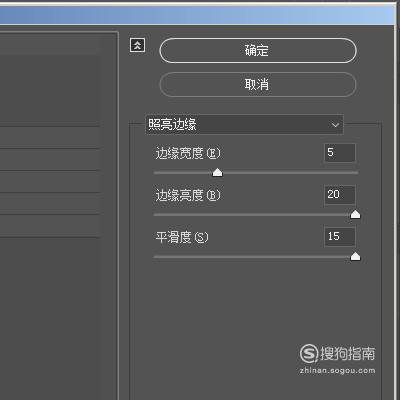This screenshot has width=400, height=400.
Task: Click the 平滑度 slider handle
Action: [356, 256]
